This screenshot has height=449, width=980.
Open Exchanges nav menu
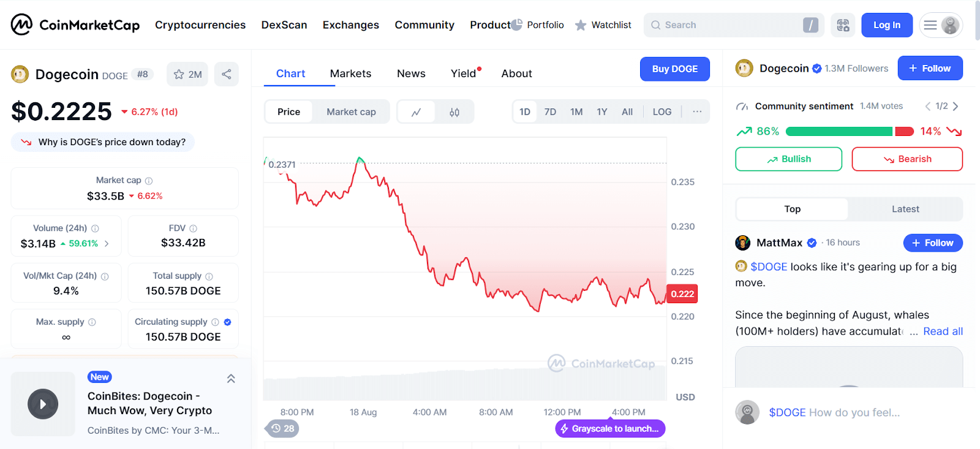click(351, 25)
